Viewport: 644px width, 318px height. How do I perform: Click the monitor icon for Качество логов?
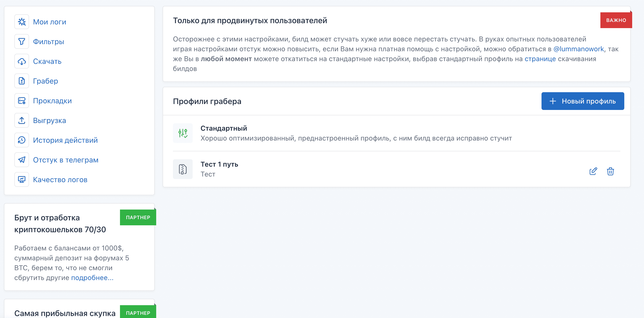coord(22,179)
